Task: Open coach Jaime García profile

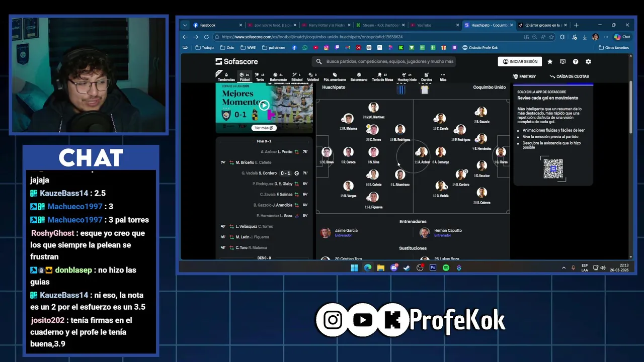Action: pyautogui.click(x=340, y=232)
